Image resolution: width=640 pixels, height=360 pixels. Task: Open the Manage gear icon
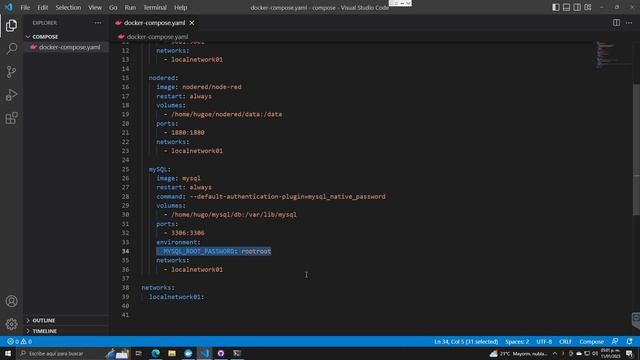11,324
